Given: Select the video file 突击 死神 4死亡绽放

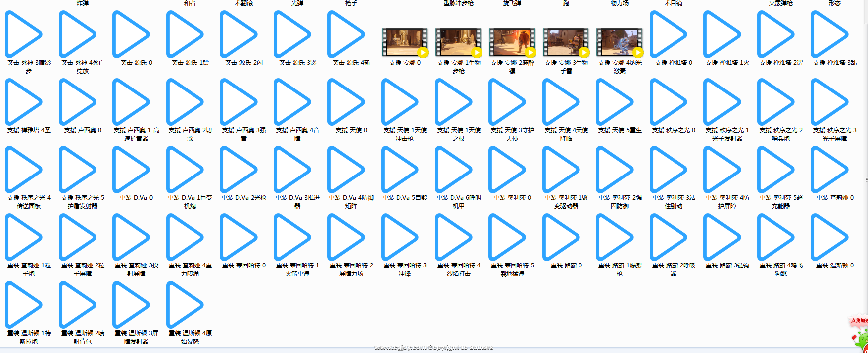Looking at the screenshot, I should tap(78, 34).
